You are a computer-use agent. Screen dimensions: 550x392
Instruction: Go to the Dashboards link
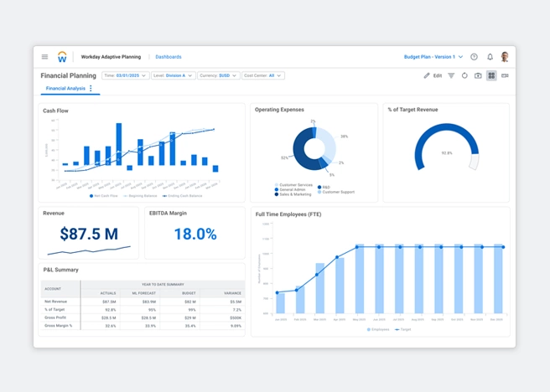(169, 57)
